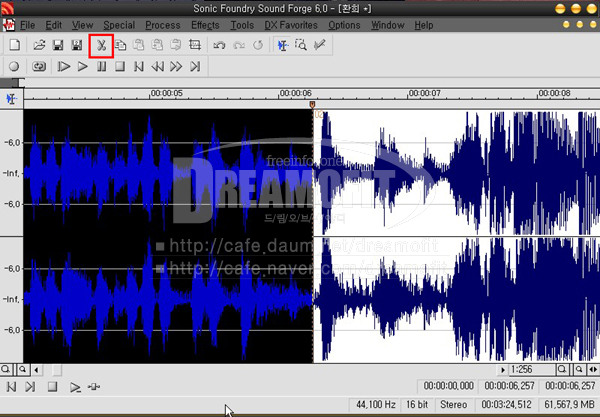600x417 pixels.
Task: Toggle Loop Playback in transport bar
Action: [39, 67]
